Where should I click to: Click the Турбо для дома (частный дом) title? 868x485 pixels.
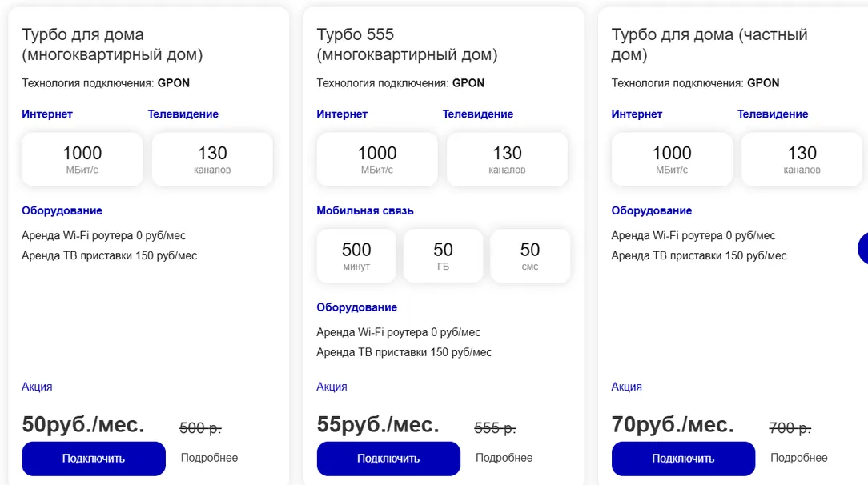709,44
